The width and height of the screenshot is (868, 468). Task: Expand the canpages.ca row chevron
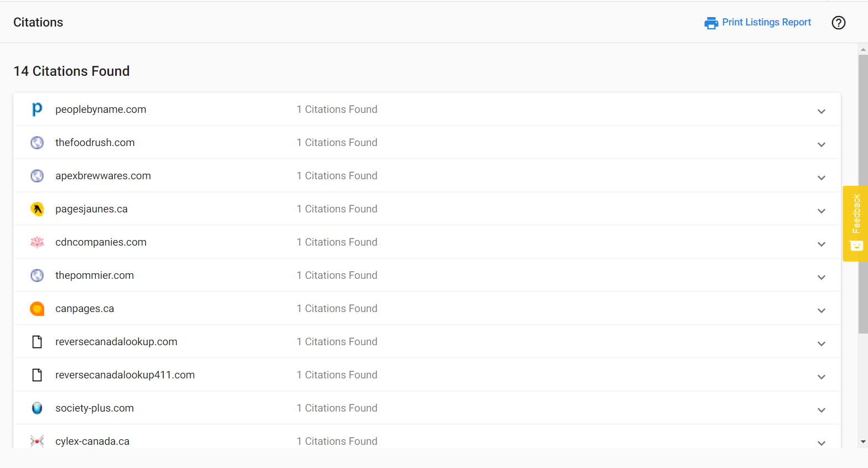[x=821, y=311]
